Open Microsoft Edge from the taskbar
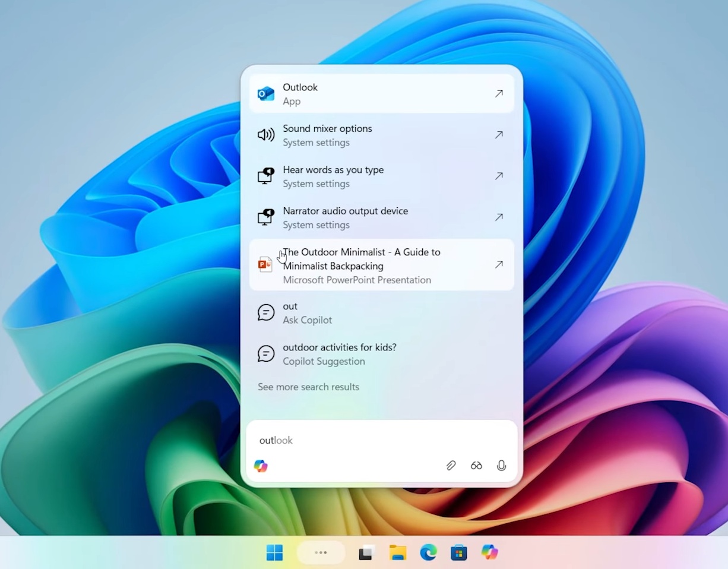The height and width of the screenshot is (569, 728). pyautogui.click(x=428, y=552)
